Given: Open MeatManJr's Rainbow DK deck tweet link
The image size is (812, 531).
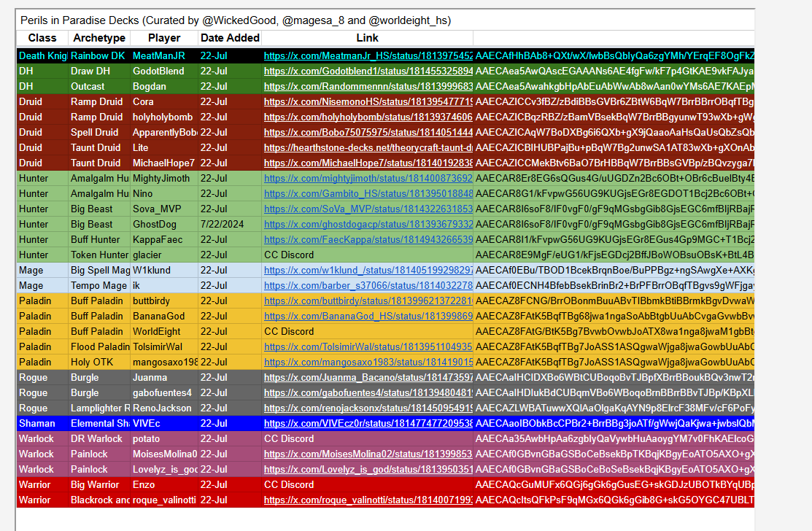Looking at the screenshot, I should point(367,55).
